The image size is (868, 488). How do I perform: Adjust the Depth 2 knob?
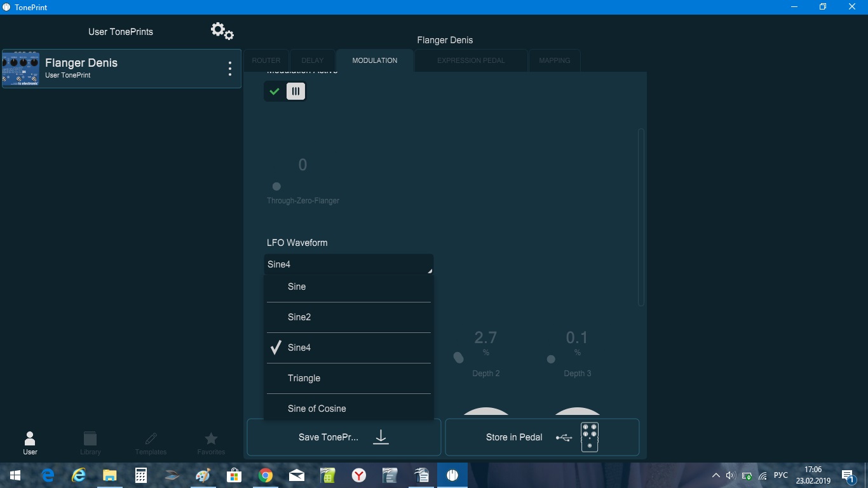coord(459,358)
